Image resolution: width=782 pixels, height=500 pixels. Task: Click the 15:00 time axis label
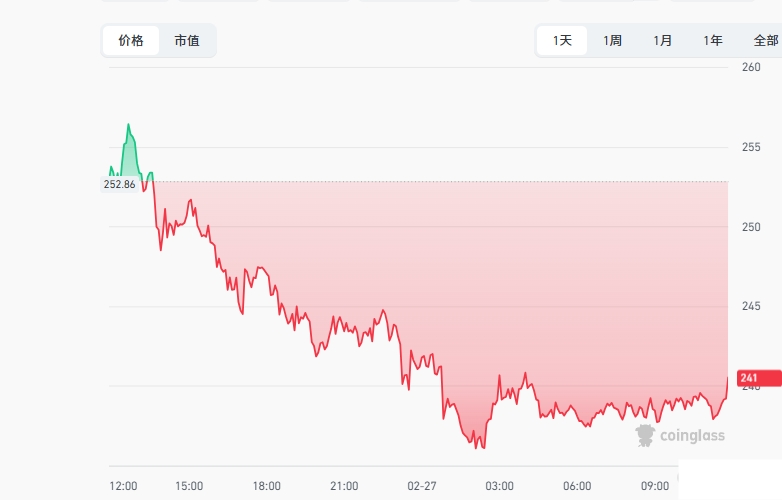click(189, 486)
